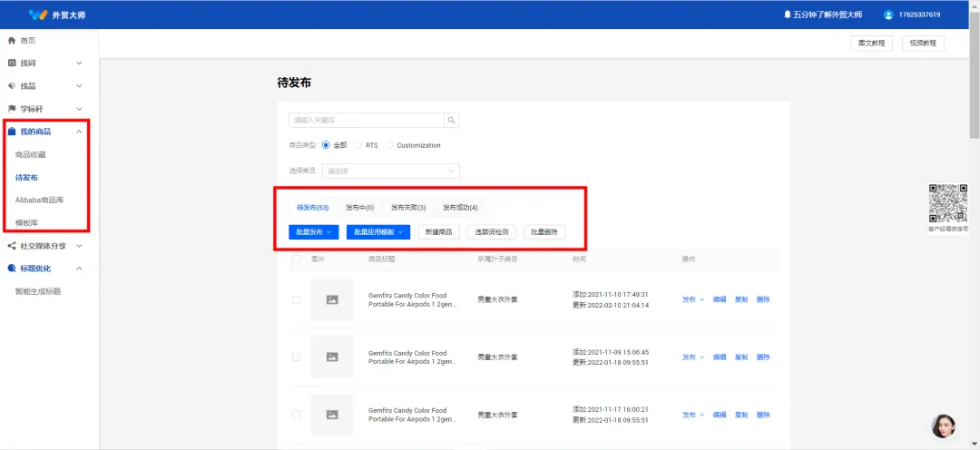Click 五分钟了解外贸大师 link
The height and width of the screenshot is (450, 980).
(x=828, y=15)
